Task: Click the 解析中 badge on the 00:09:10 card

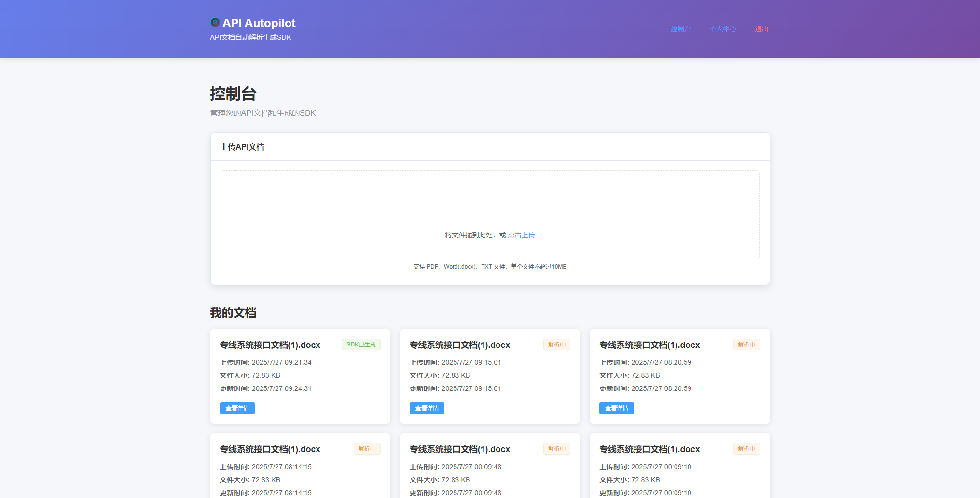Action: (746, 448)
